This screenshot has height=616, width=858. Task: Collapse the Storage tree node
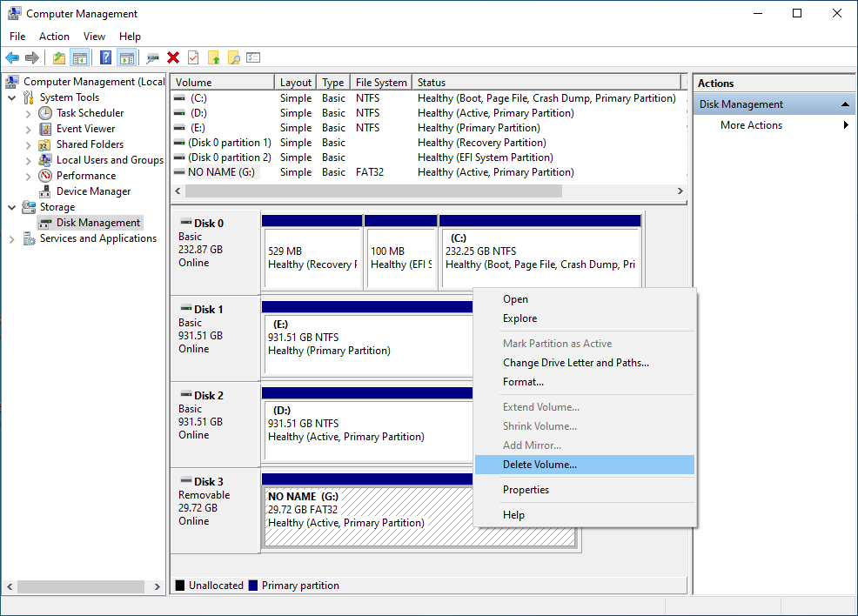[12, 207]
